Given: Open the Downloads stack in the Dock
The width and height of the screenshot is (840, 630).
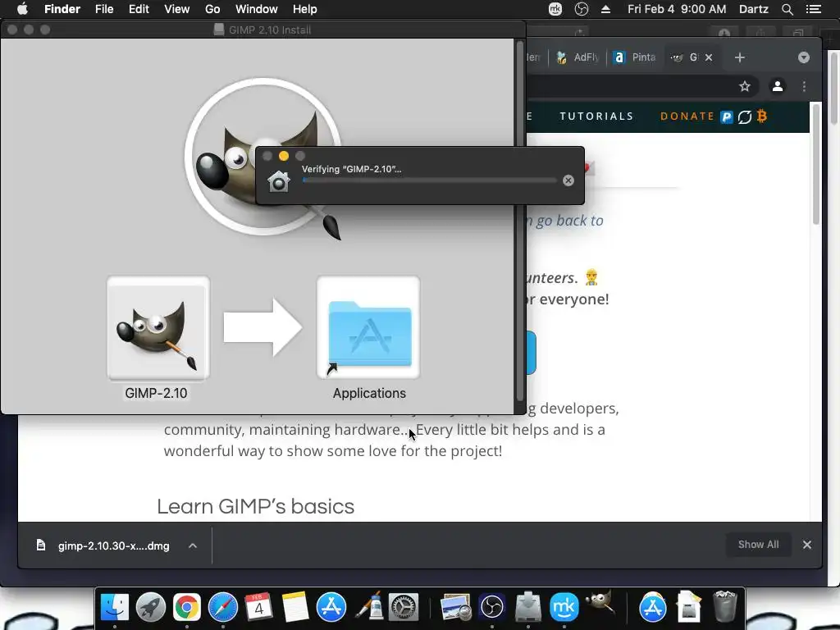Looking at the screenshot, I should [688, 608].
